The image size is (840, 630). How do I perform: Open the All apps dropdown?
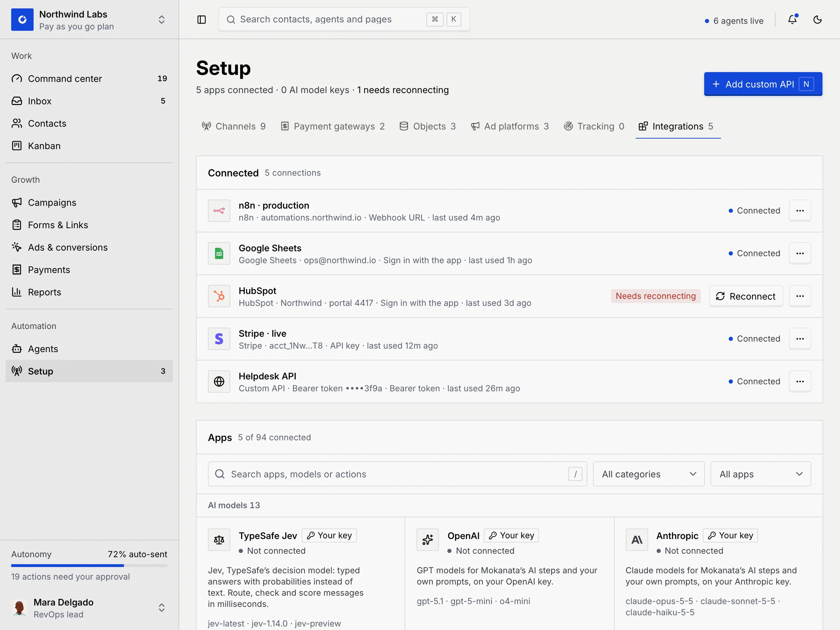click(x=761, y=474)
